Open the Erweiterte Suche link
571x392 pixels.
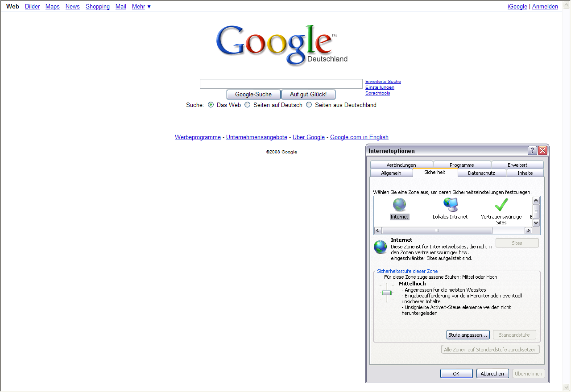point(383,82)
